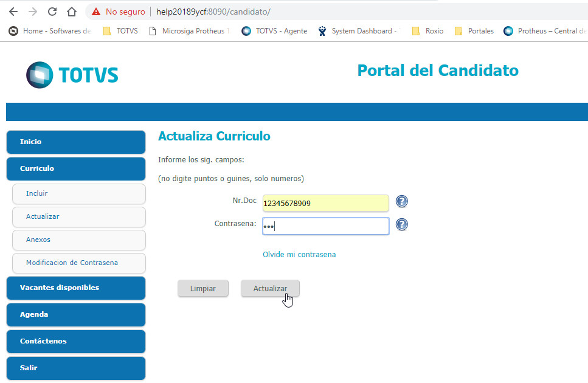Screen dimensions: 588x383
Task: Clear the form with Limpiar
Action: click(203, 288)
